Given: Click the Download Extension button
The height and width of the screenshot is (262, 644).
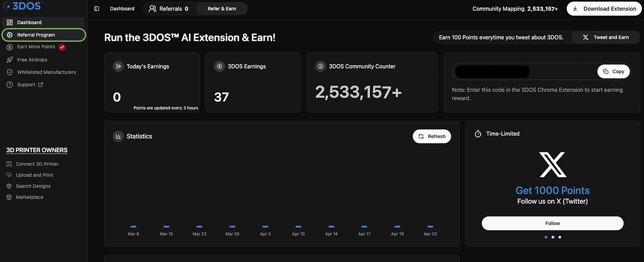Looking at the screenshot, I should (604, 9).
